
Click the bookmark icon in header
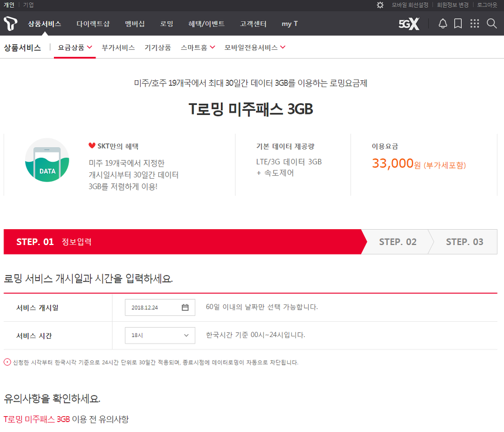458,24
